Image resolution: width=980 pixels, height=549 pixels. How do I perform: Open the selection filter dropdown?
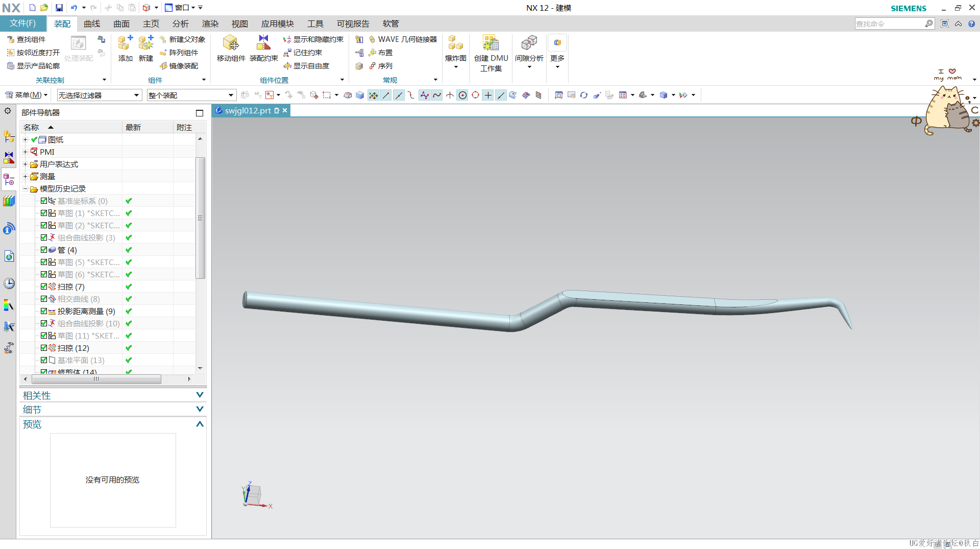coord(99,95)
